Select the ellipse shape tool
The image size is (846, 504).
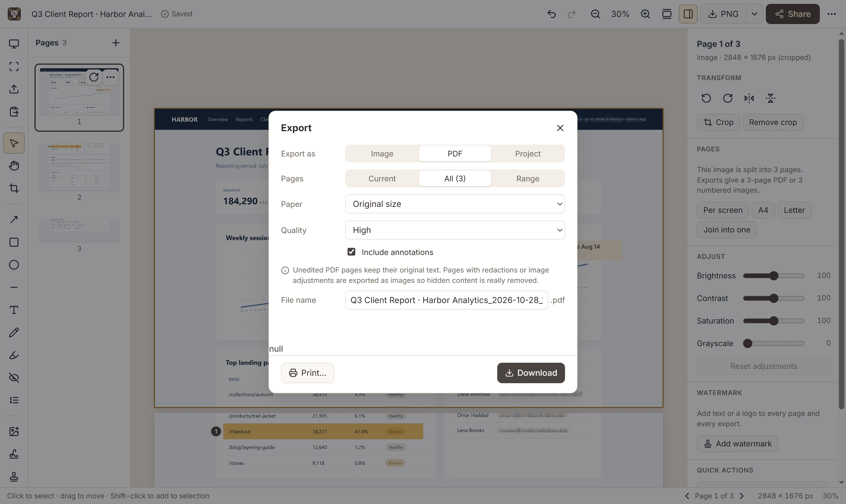pyautogui.click(x=14, y=265)
